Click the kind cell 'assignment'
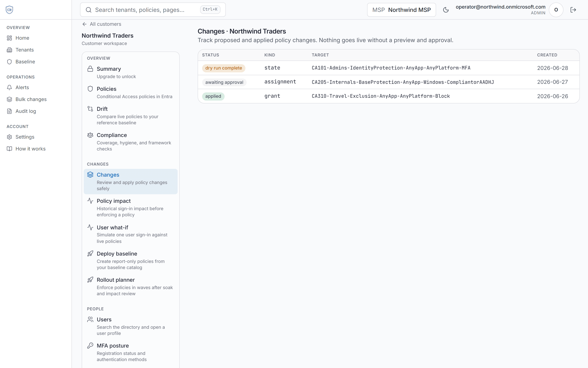 pos(280,82)
